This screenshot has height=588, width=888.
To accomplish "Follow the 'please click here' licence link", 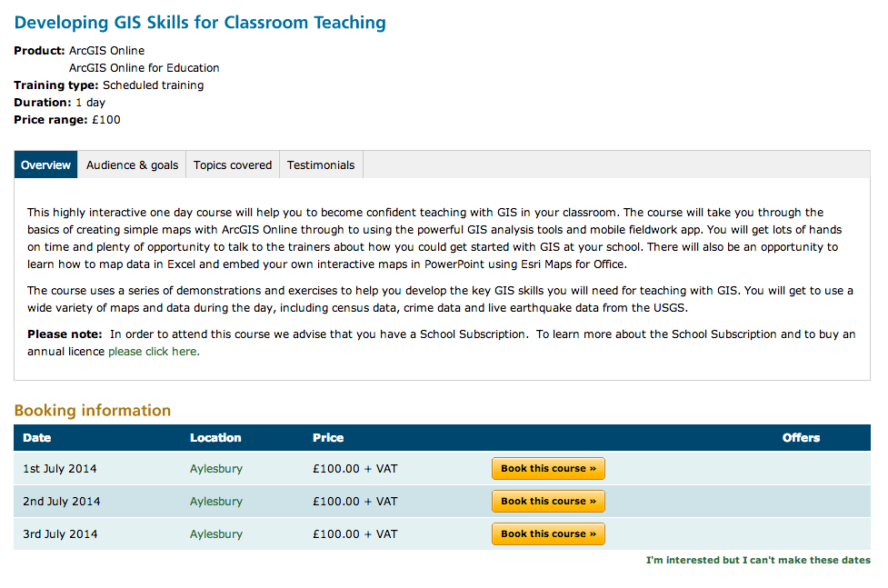I will 154,351.
